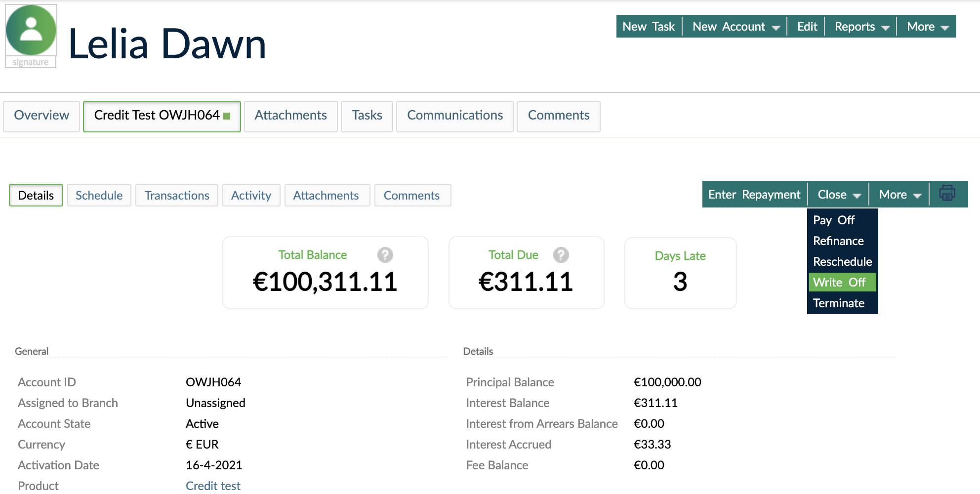Click Lelia Dawn's profile avatar
The height and width of the screenshot is (494, 980).
pyautogui.click(x=31, y=31)
